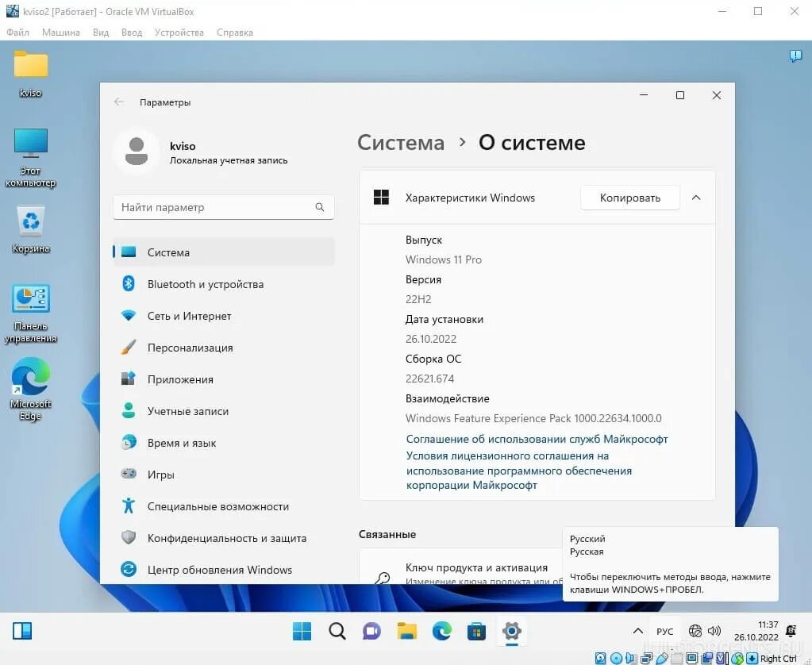
Task: Click the 'Windows 11 Pro' edition value
Action: click(x=443, y=259)
